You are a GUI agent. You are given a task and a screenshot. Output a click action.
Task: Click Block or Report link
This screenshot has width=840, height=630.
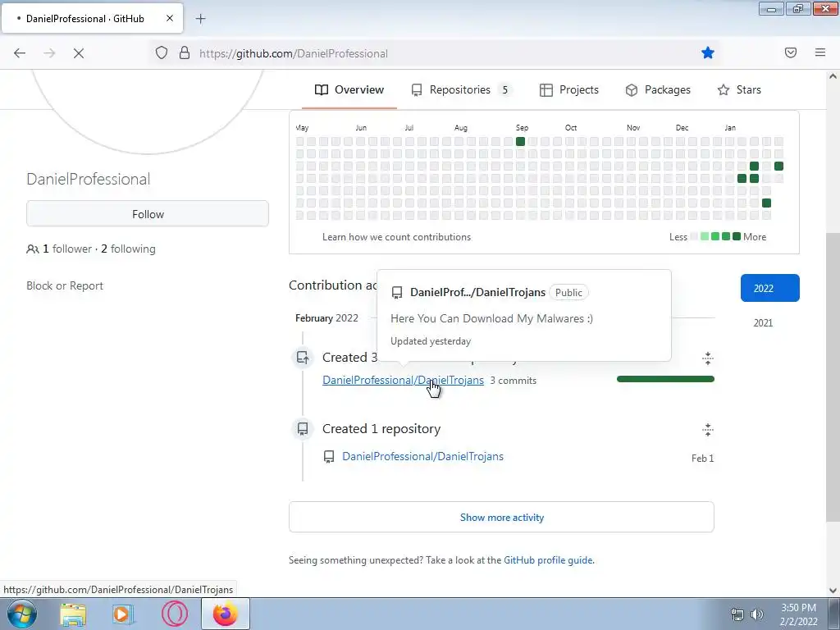[65, 285]
